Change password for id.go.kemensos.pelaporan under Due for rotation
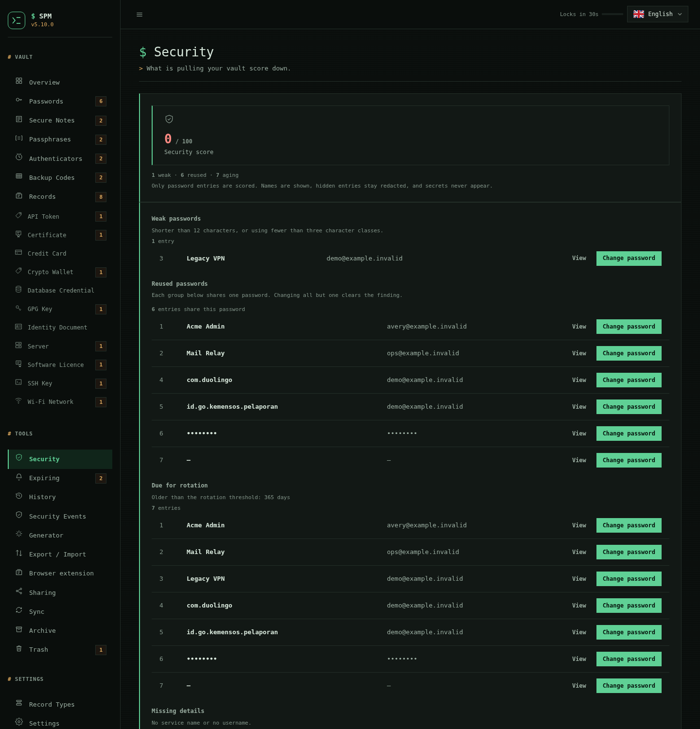The height and width of the screenshot is (729, 700). tap(629, 632)
